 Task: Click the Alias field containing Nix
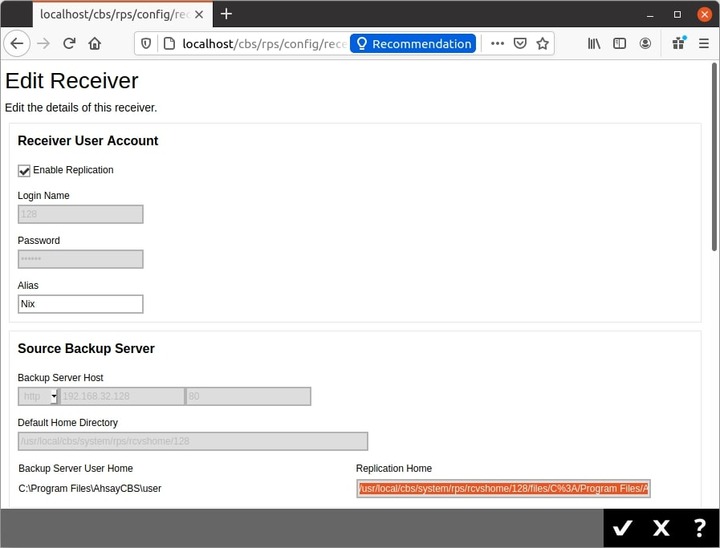80,304
